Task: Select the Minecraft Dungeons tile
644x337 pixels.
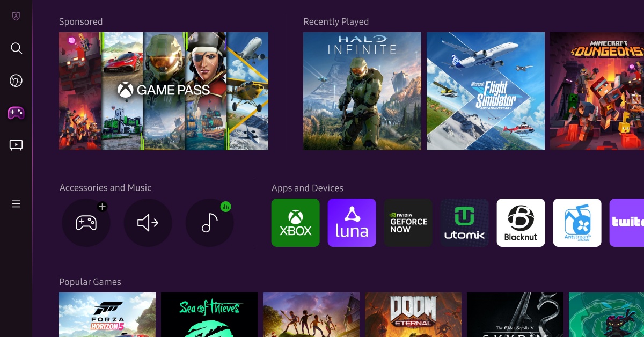Action: 597,91
